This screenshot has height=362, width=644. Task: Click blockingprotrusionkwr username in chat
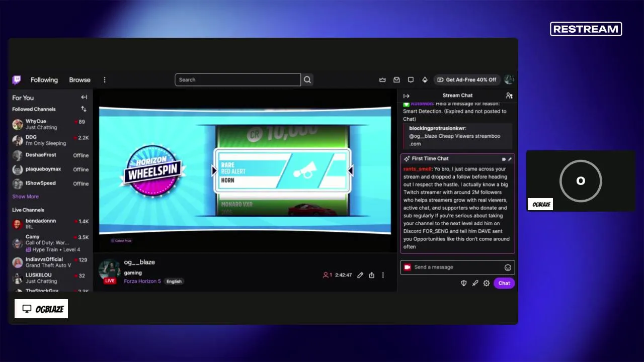click(x=437, y=128)
